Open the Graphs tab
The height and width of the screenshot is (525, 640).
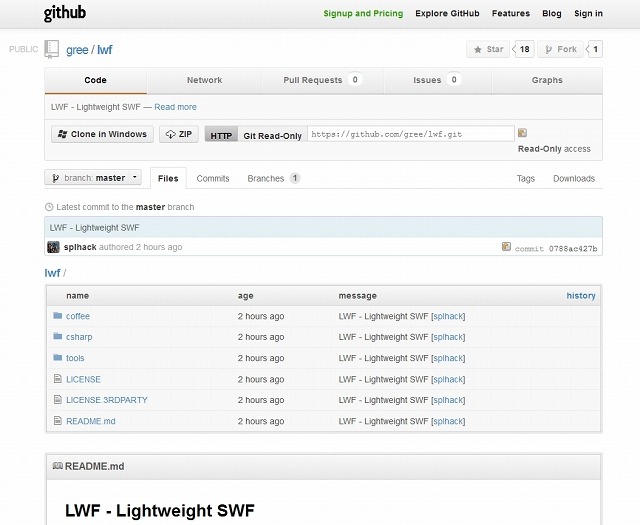click(547, 80)
